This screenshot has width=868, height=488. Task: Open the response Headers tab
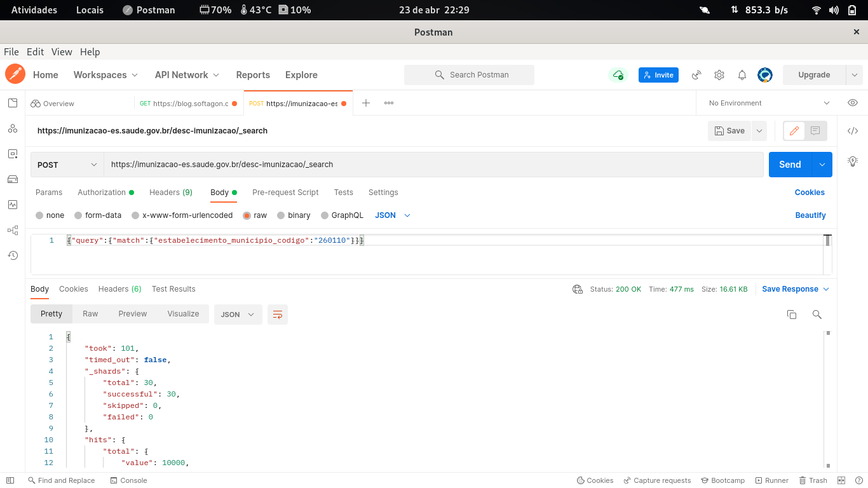coord(119,289)
